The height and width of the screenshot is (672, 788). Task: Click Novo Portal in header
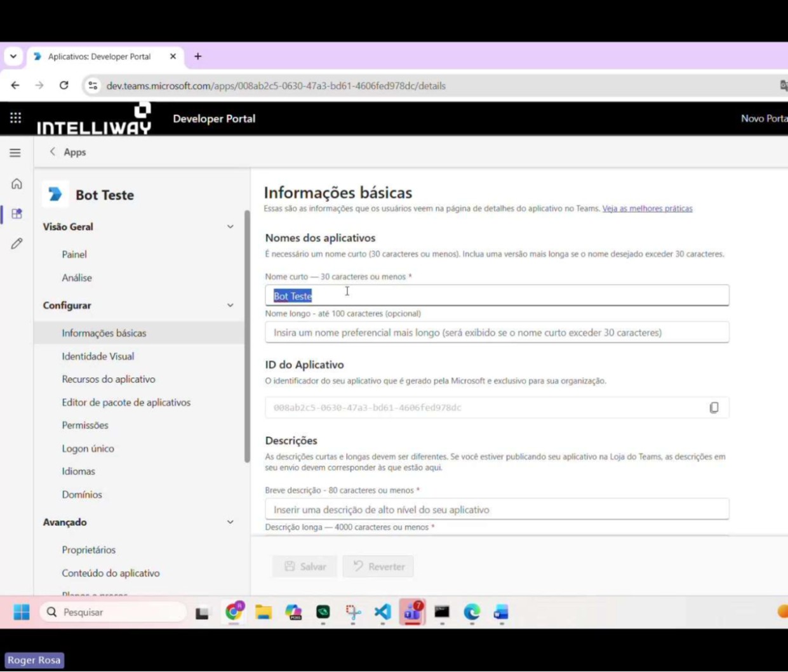pos(765,118)
